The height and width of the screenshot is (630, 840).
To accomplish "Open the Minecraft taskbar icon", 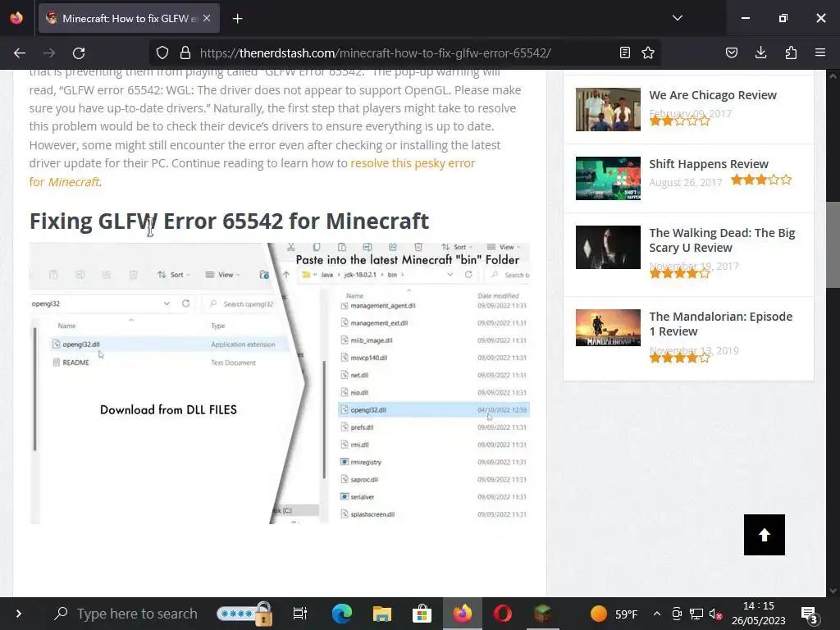I will click(543, 614).
